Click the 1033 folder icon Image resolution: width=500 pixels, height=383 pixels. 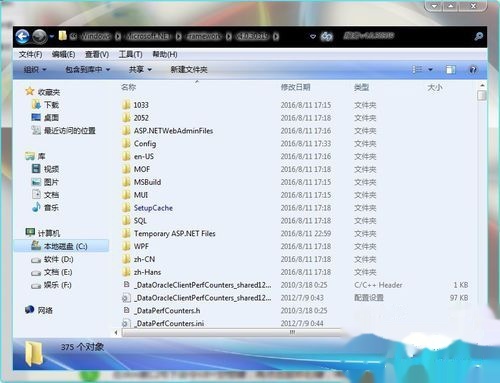[126, 105]
